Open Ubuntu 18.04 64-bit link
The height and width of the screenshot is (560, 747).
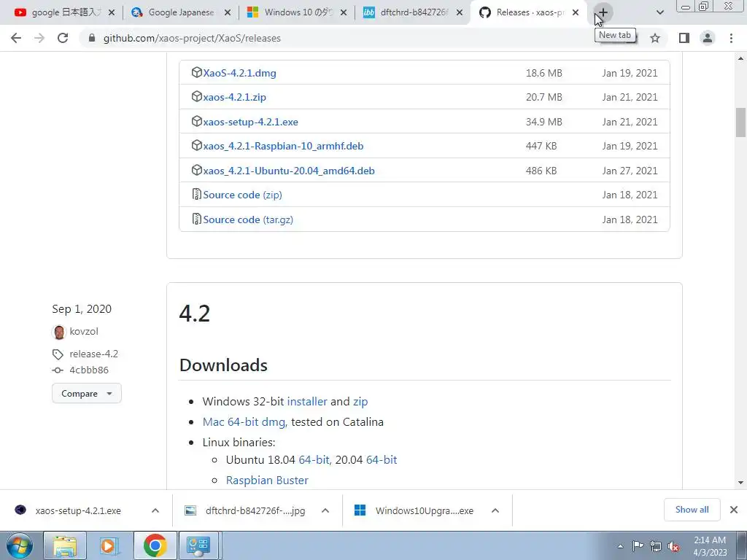(314, 460)
